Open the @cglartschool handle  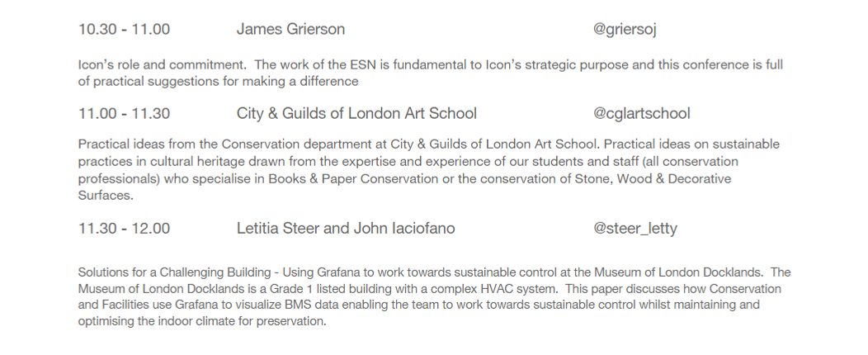pyautogui.click(x=642, y=114)
